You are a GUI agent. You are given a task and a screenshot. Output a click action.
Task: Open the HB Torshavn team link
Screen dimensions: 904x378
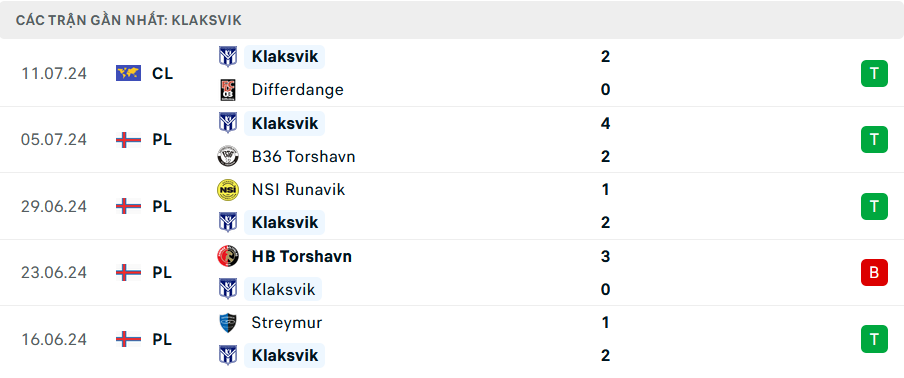[302, 256]
